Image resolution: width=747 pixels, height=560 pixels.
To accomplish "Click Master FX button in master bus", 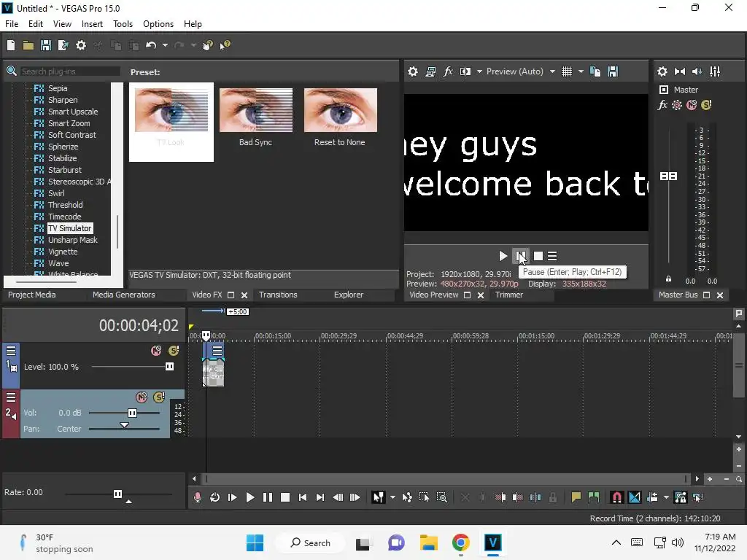I will pyautogui.click(x=662, y=105).
